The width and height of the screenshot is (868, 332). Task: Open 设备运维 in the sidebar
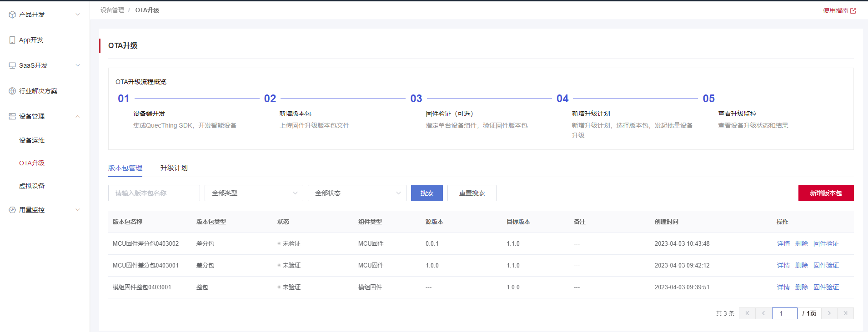(x=32, y=140)
